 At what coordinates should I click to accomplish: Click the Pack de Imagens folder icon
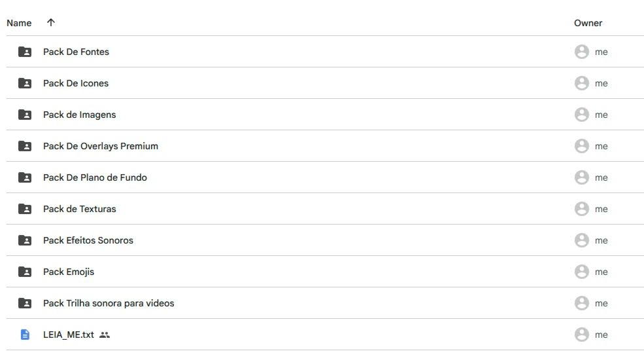(x=25, y=115)
